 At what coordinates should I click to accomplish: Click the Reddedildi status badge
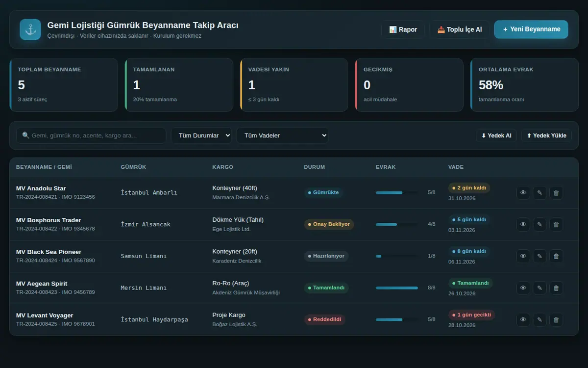(x=324, y=319)
